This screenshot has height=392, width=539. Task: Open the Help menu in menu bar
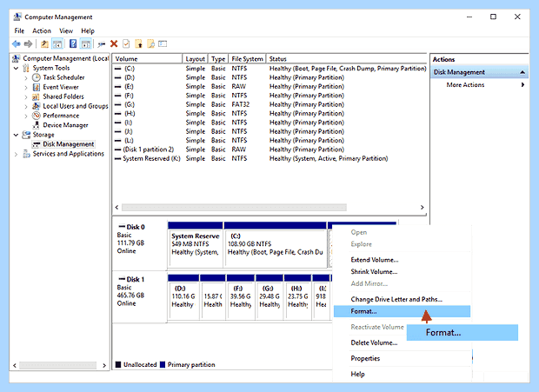tap(88, 31)
